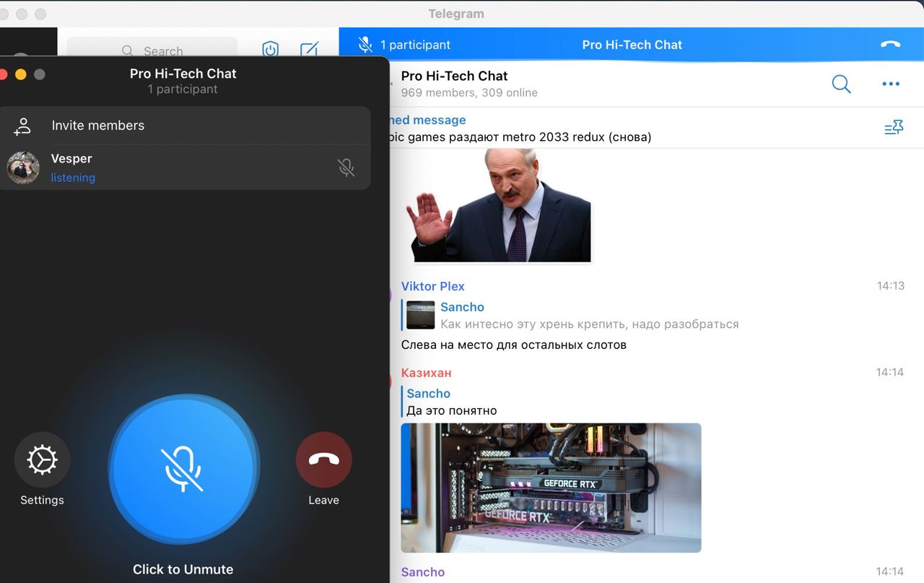Leave the voice chat with red button
This screenshot has width=924, height=583.
coord(323,459)
